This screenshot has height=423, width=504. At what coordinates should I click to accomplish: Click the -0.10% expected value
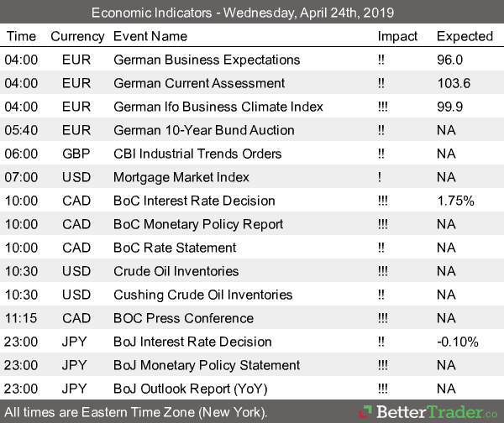coord(458,342)
